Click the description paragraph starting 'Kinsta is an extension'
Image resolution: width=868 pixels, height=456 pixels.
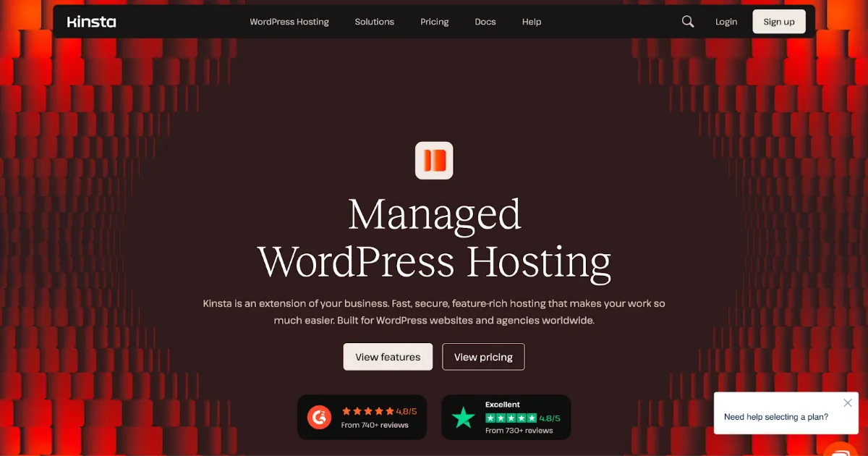pyautogui.click(x=434, y=312)
